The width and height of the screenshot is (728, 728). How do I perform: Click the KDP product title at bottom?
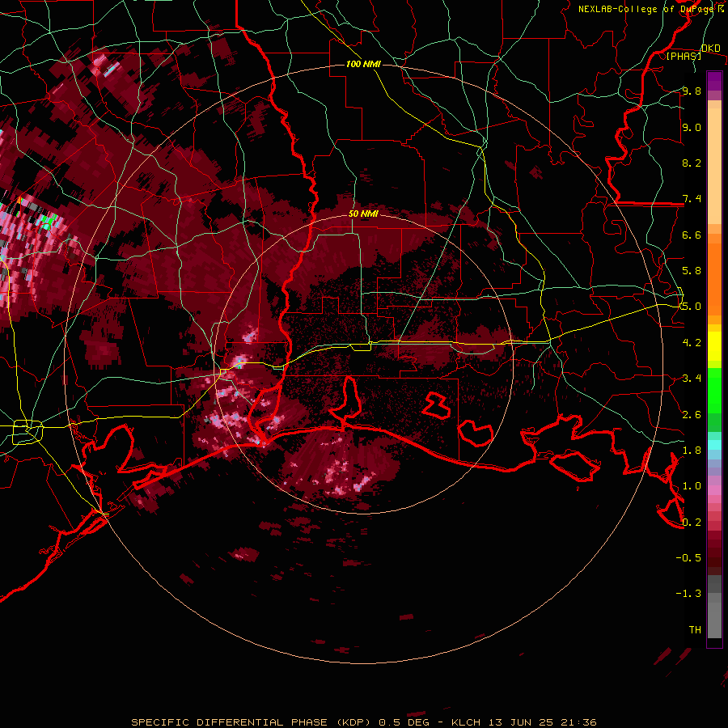click(x=363, y=722)
